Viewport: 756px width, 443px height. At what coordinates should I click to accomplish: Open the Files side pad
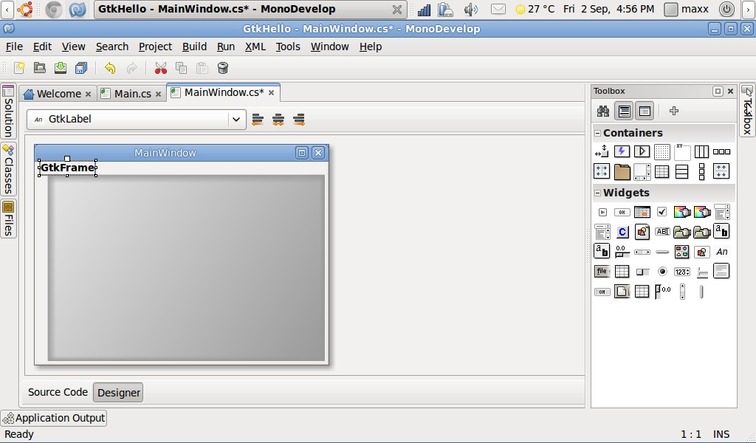click(8, 219)
